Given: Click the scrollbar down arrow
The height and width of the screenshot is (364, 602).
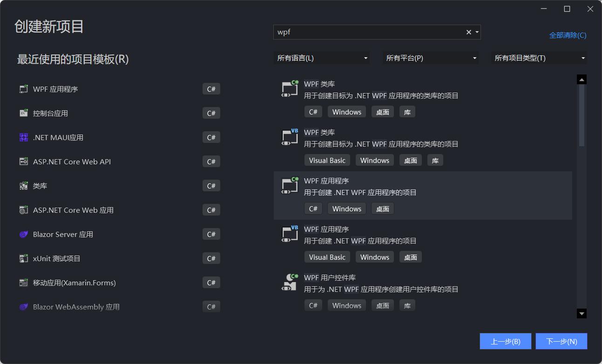Looking at the screenshot, I should pyautogui.click(x=581, y=313).
